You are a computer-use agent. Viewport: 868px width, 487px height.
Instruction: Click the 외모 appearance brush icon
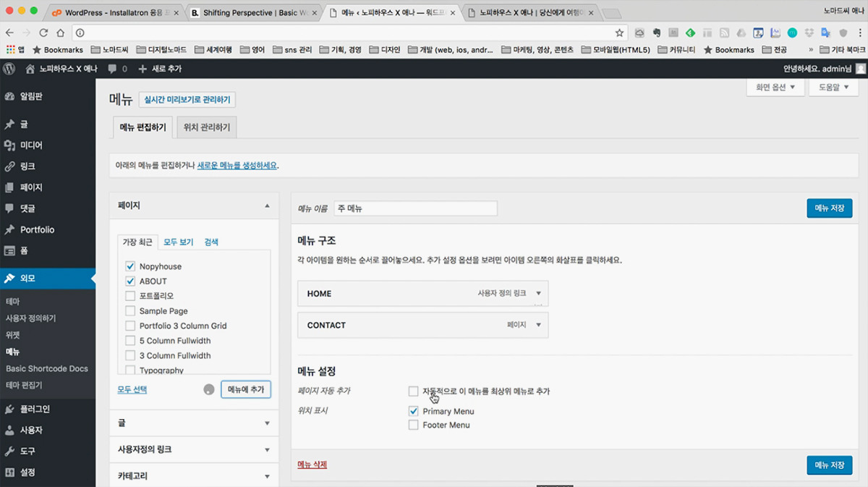click(9, 279)
